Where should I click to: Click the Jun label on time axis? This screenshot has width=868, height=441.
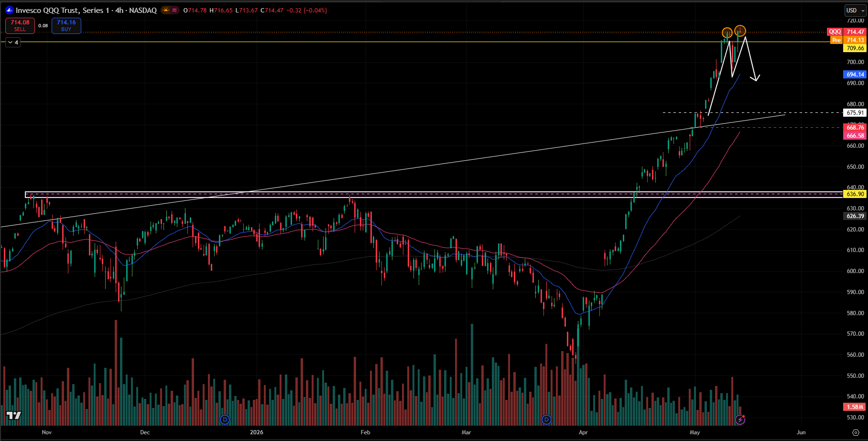click(x=801, y=432)
